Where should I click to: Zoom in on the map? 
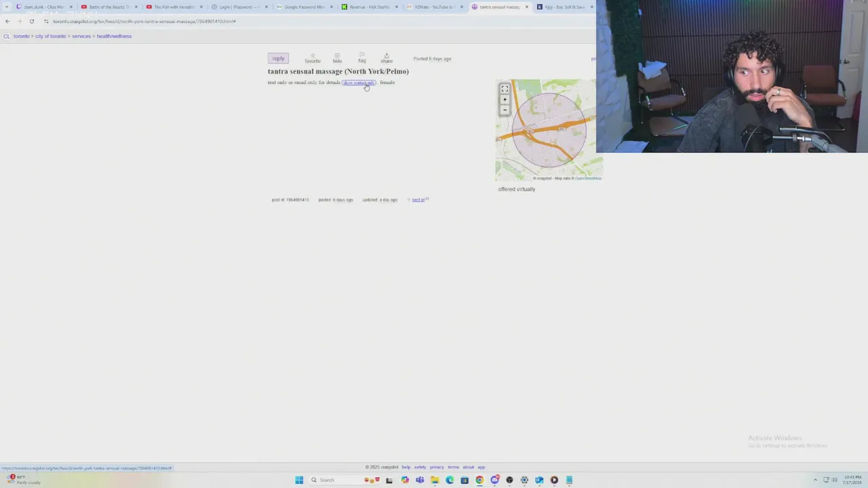[x=505, y=100]
